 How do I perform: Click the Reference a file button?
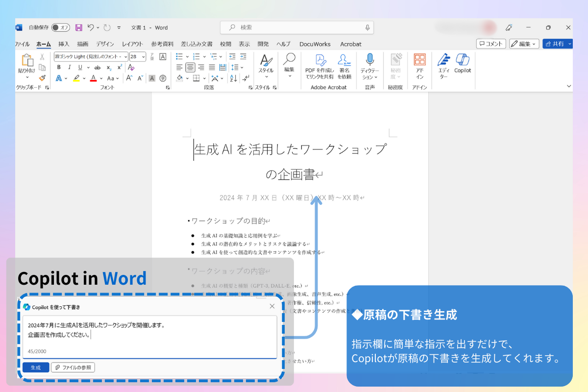73,367
